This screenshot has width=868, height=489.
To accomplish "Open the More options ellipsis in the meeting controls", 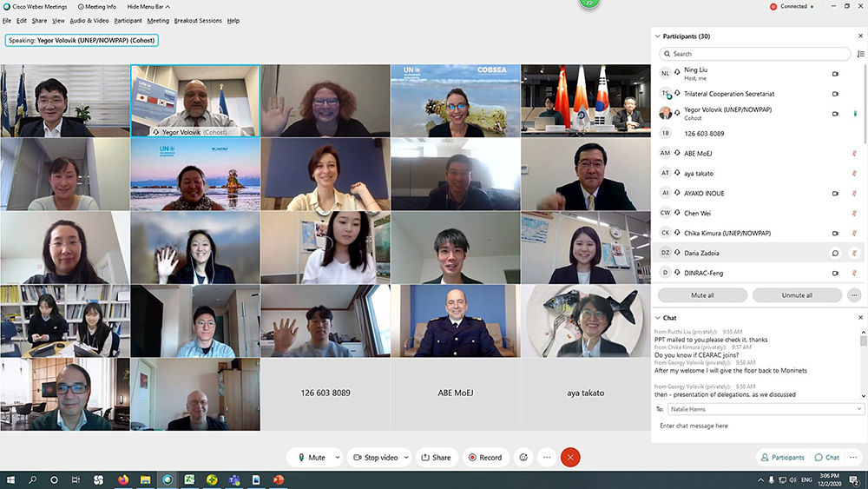I will (x=547, y=458).
